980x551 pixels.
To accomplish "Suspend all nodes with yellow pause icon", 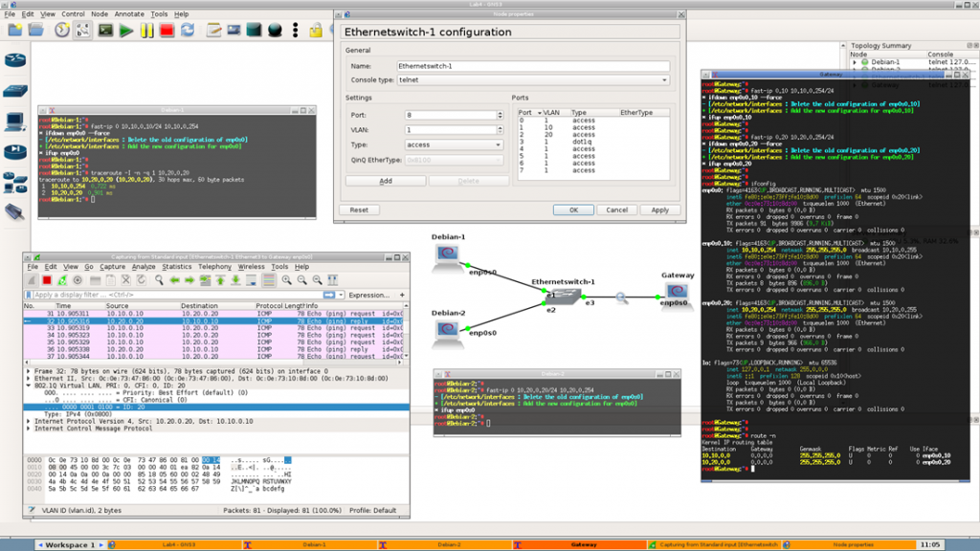I will [x=146, y=31].
